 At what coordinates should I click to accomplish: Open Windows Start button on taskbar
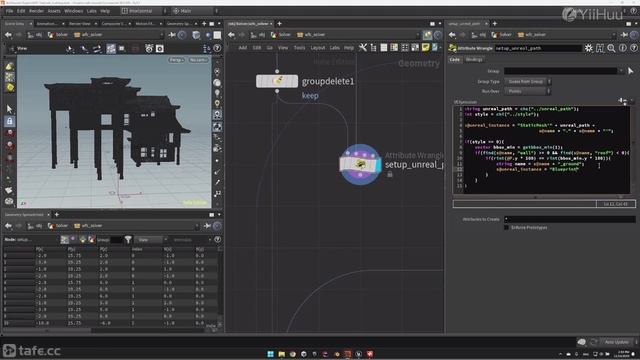coord(270,354)
